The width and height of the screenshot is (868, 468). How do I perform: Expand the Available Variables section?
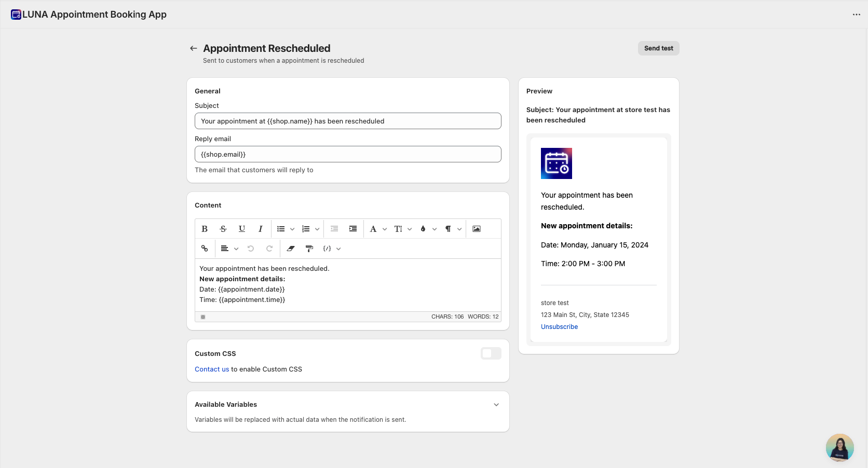pos(496,405)
